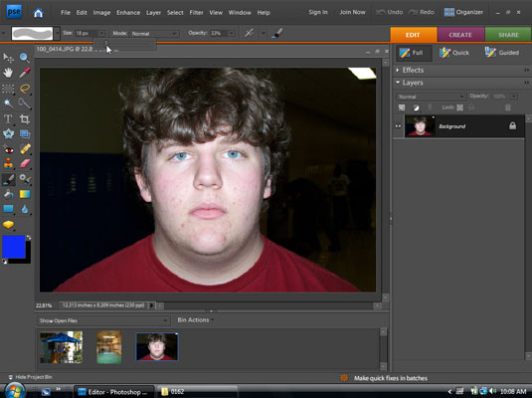This screenshot has height=398, width=532.
Task: Click Make quick fixes in batches
Action: click(x=391, y=378)
